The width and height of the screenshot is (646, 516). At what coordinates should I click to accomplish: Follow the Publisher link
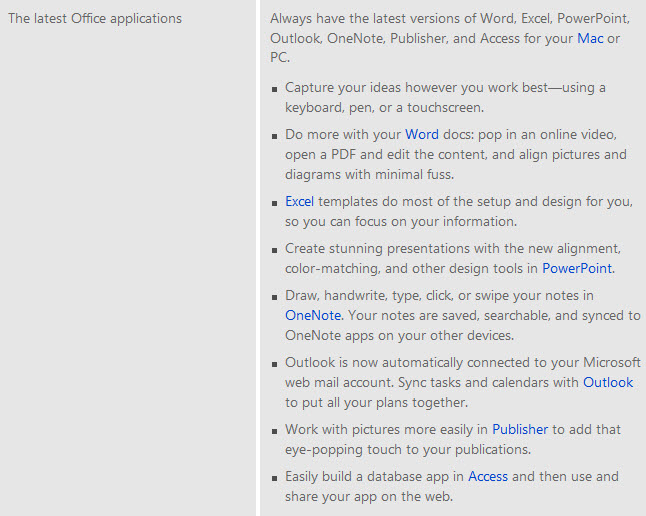coord(520,429)
